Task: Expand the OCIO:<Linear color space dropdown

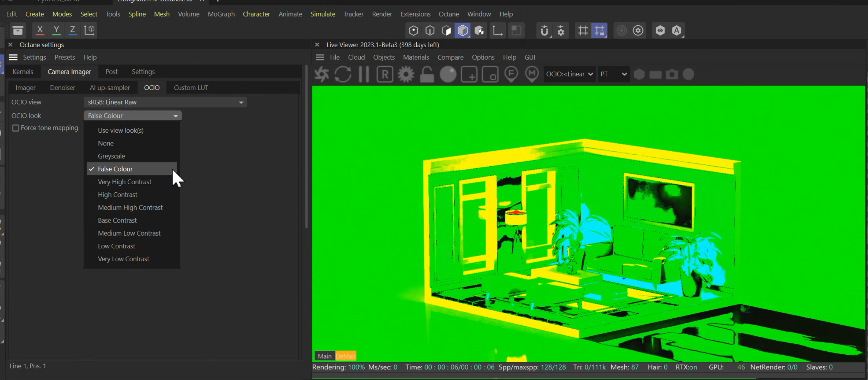Action: (569, 74)
